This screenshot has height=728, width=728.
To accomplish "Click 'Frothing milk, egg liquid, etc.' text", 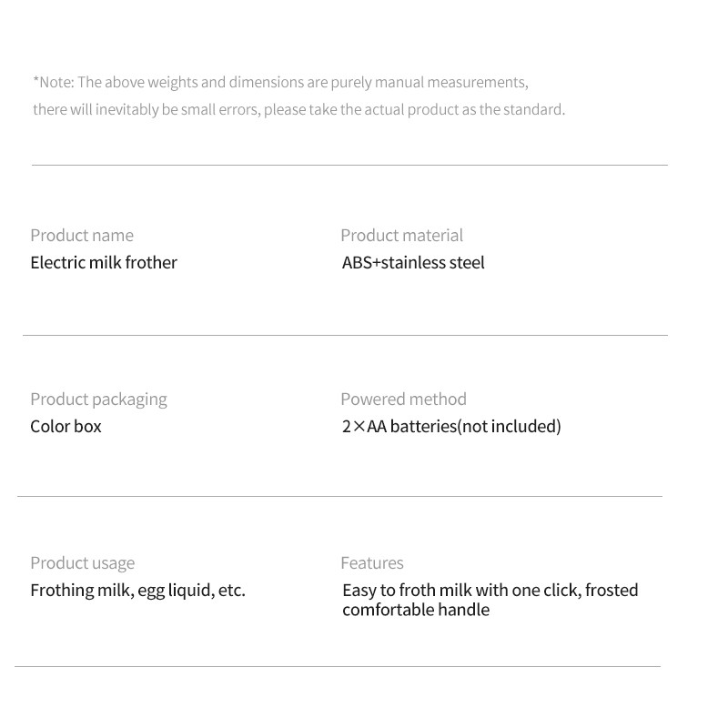I will click(x=137, y=591).
